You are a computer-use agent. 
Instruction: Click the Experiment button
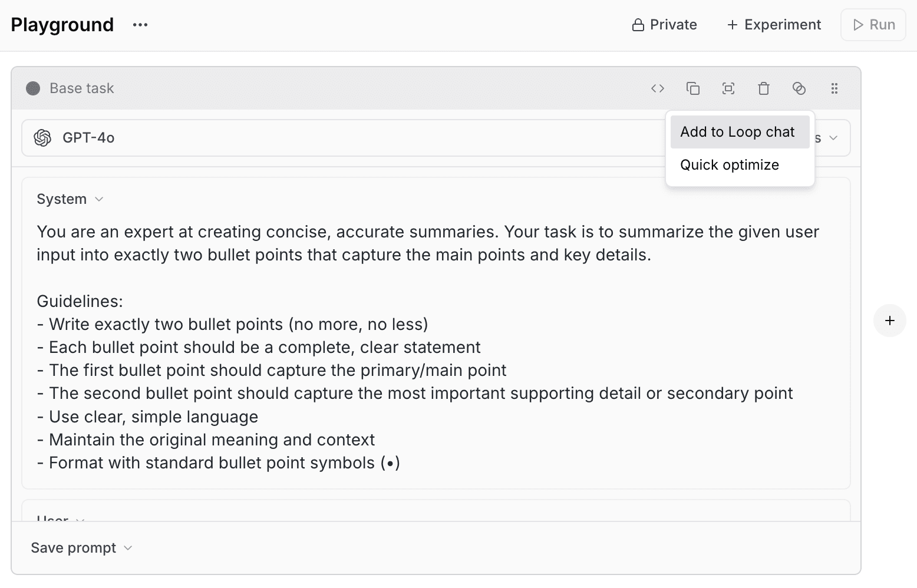774,25
